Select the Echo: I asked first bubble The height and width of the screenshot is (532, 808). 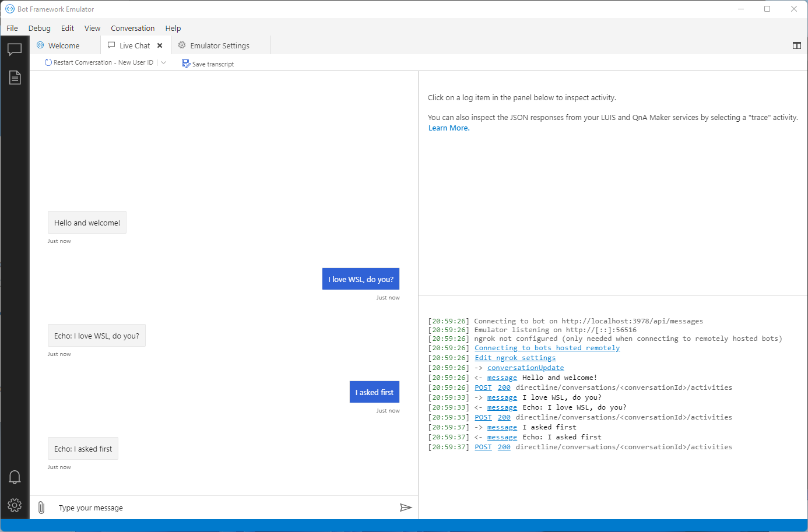[83, 449]
